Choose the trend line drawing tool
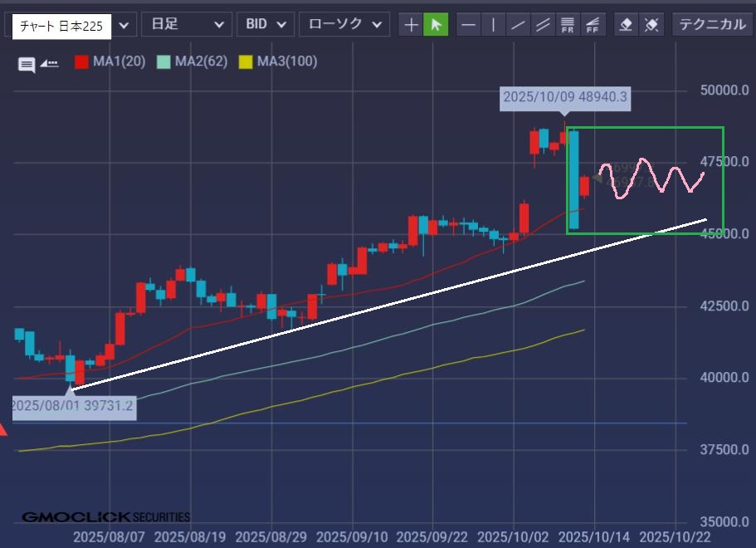Viewport: 756px width, 548px height. tap(519, 25)
